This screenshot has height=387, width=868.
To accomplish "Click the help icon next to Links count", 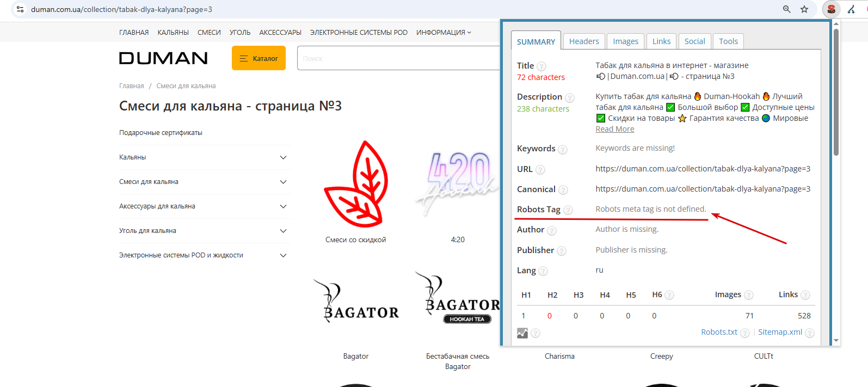I will coord(805,295).
